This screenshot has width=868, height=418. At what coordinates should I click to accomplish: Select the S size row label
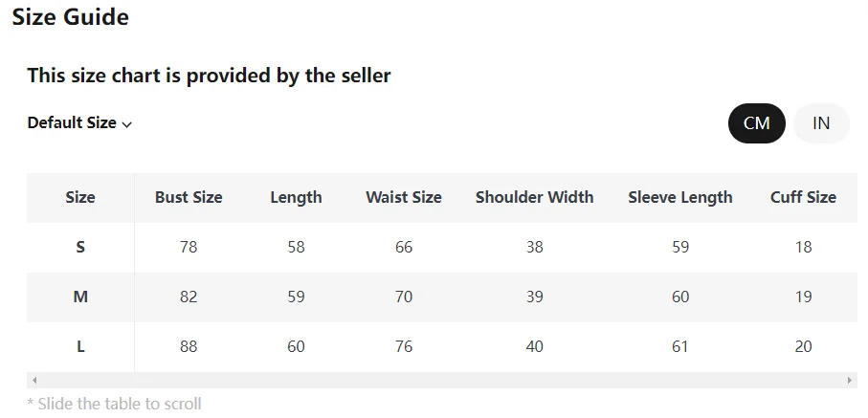point(80,248)
